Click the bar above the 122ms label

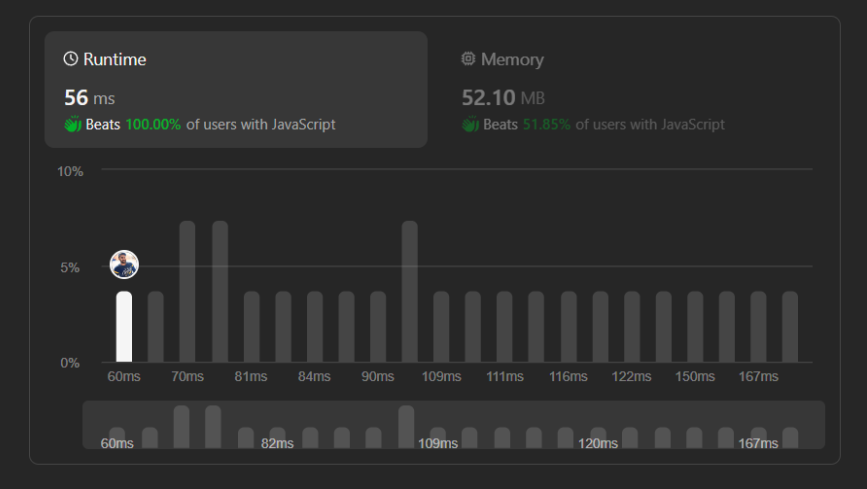(x=632, y=326)
